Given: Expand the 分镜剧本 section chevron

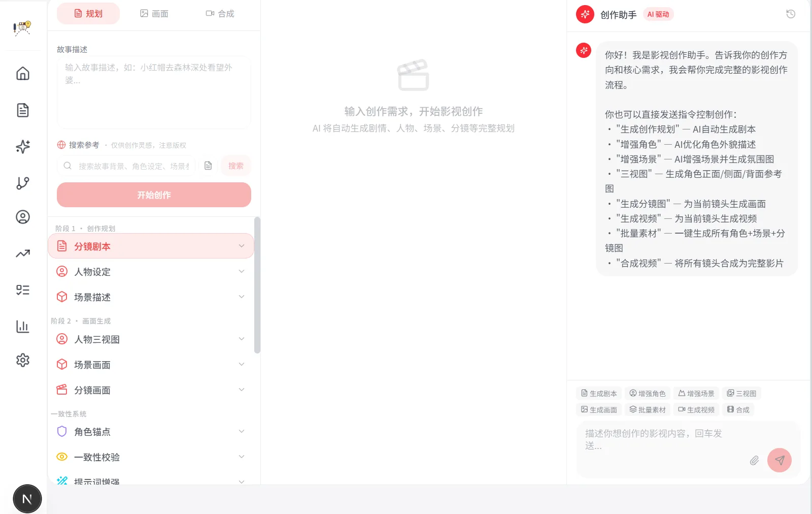Looking at the screenshot, I should point(242,246).
